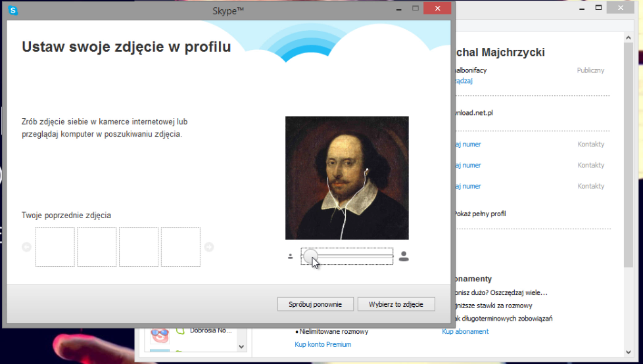Click first 'aj numer' link in background profile

(468, 145)
